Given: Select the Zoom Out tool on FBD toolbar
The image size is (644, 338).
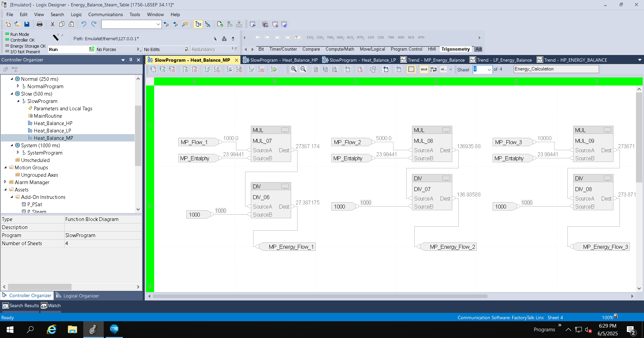Looking at the screenshot, I should [303, 69].
